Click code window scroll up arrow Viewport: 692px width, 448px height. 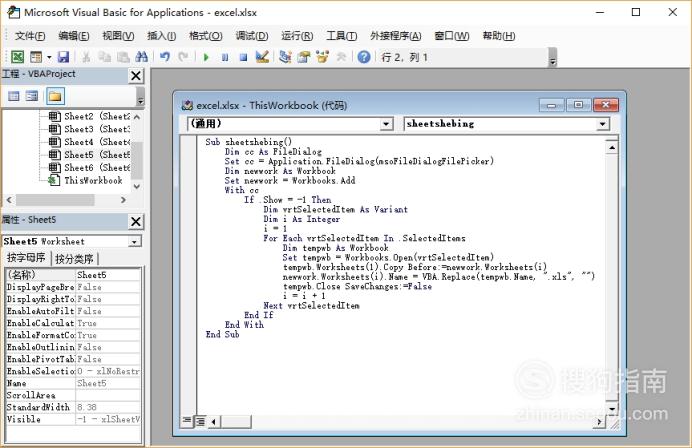pyautogui.click(x=612, y=147)
